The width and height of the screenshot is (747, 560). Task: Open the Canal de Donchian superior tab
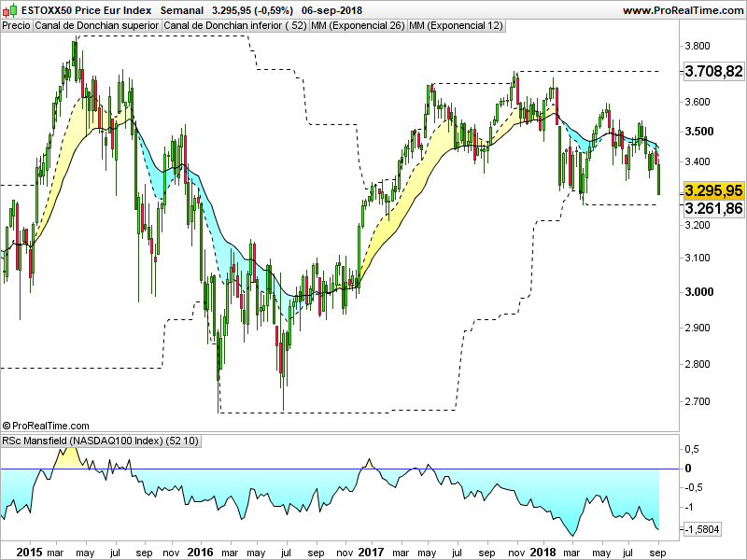(96, 26)
